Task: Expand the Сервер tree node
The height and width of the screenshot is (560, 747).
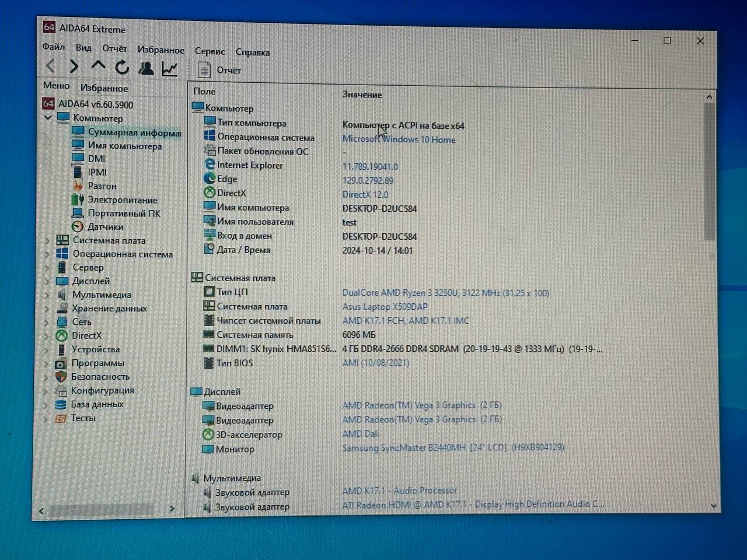Action: click(47, 268)
